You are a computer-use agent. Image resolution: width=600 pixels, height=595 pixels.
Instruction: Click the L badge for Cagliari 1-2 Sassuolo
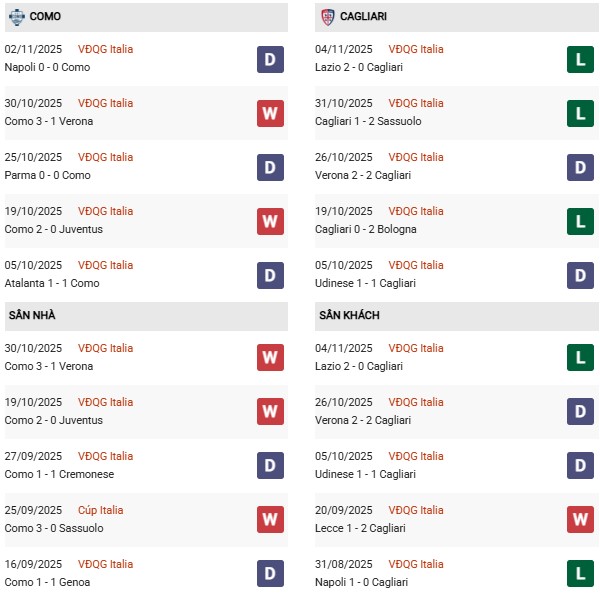point(580,113)
